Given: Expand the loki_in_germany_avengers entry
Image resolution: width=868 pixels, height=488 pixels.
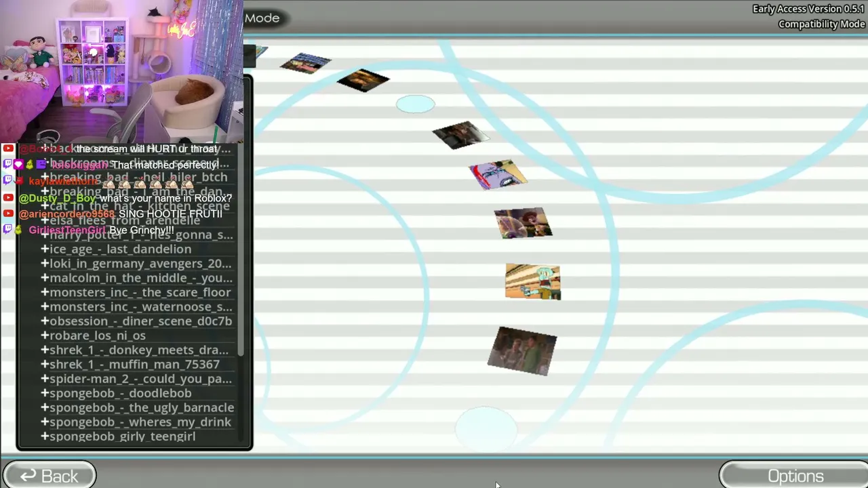Looking at the screenshot, I should point(45,264).
